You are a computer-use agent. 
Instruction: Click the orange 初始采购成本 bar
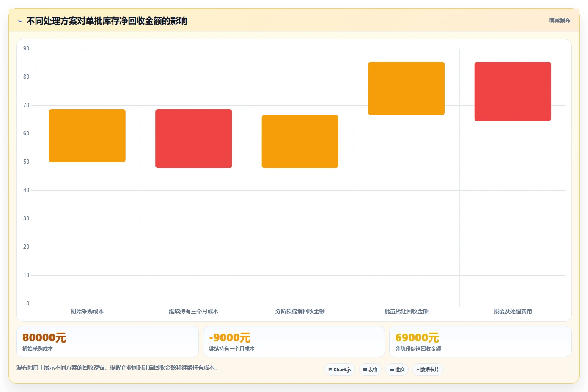[x=87, y=136]
